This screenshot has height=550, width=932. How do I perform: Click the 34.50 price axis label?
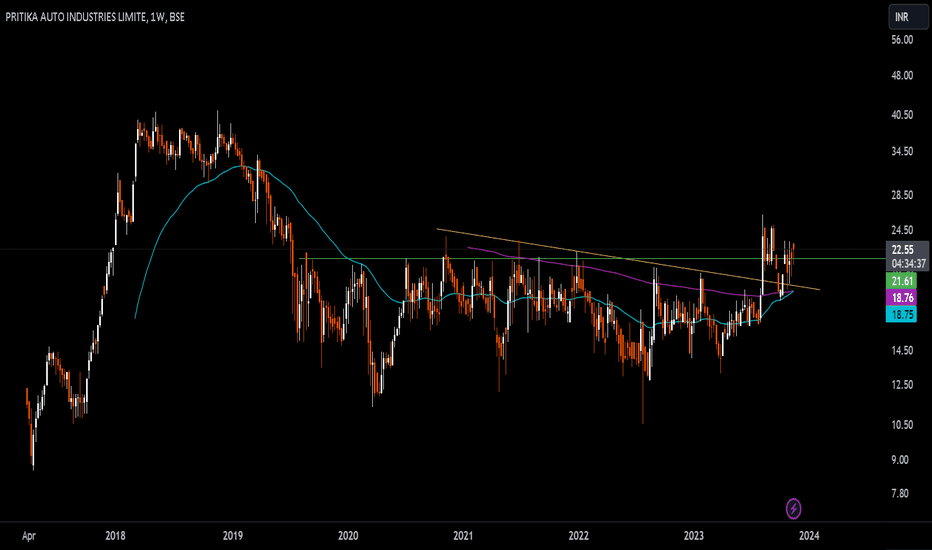[x=902, y=152]
